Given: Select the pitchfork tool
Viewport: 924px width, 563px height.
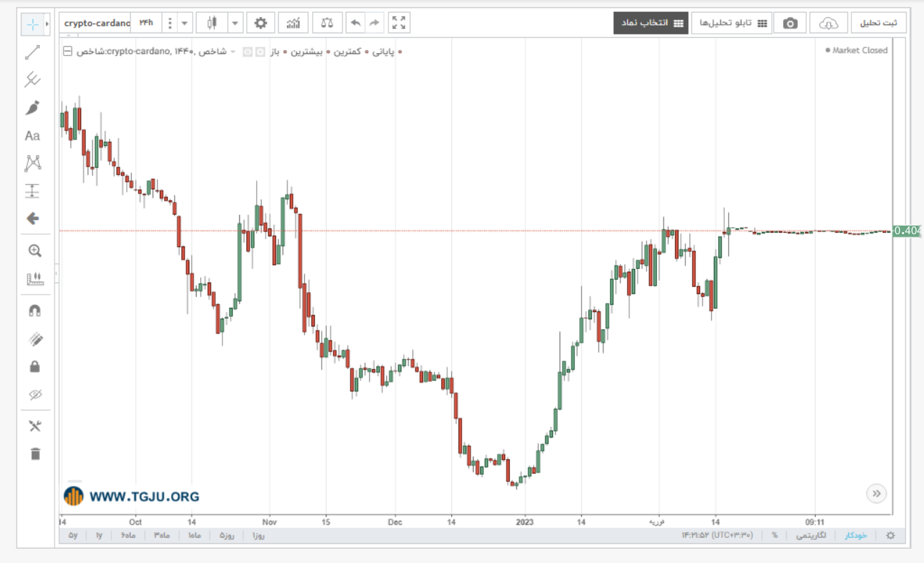Looking at the screenshot, I should [x=33, y=80].
